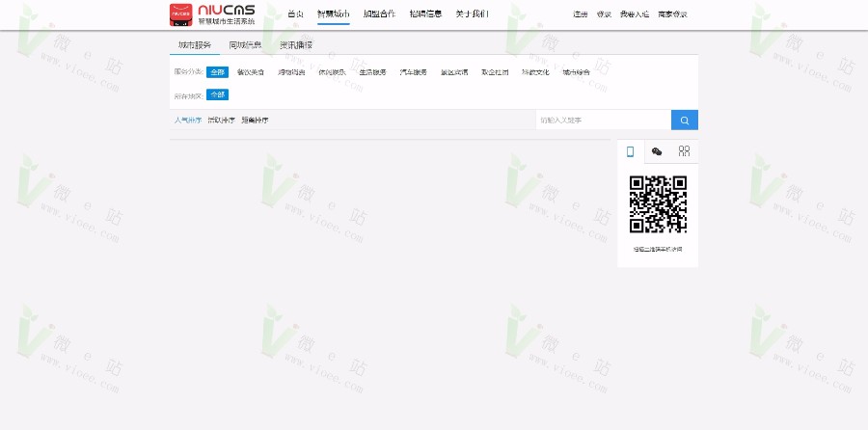Click the QR code image
Screen dimensions: 868x430
[x=658, y=204]
